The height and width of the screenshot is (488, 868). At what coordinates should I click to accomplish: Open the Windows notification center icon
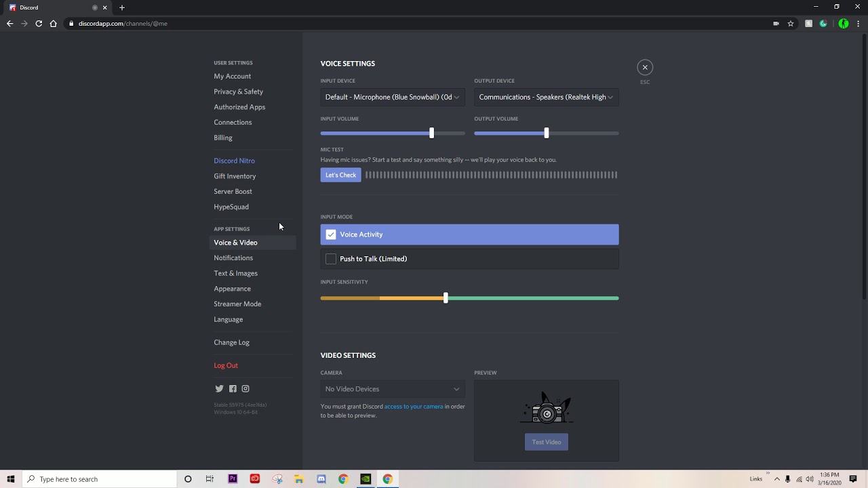point(853,479)
